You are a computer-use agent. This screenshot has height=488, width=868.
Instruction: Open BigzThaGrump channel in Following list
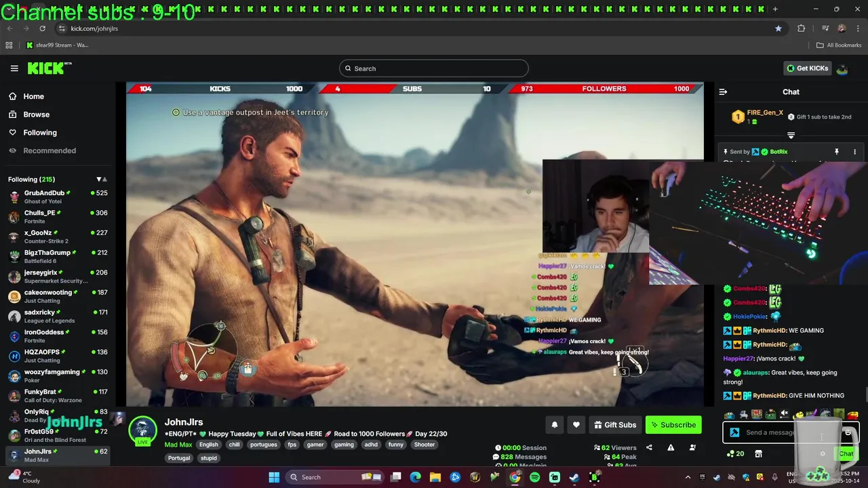point(58,256)
